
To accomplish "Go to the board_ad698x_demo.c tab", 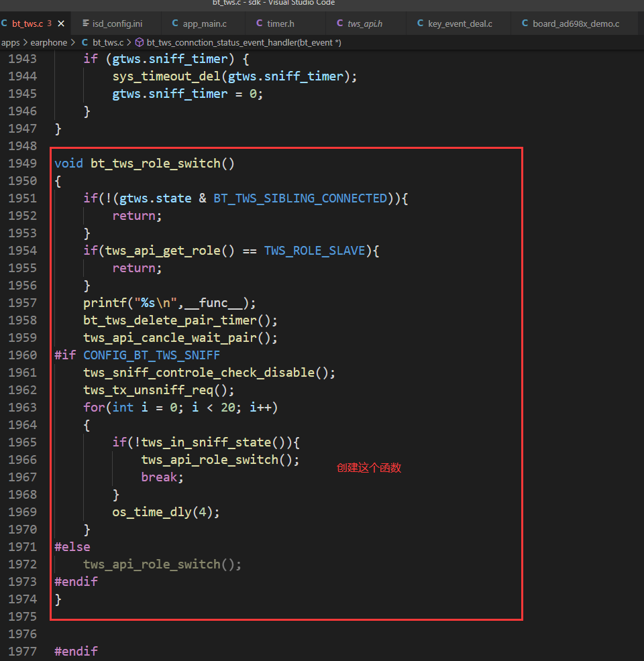I will tap(571, 23).
